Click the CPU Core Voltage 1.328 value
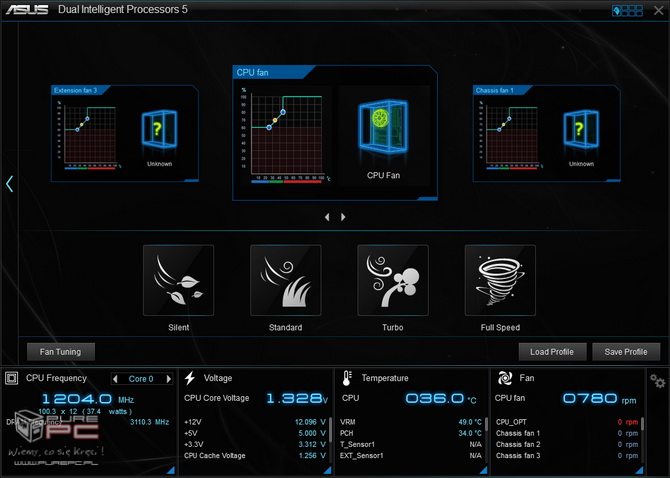The height and width of the screenshot is (478, 670). pos(297,399)
